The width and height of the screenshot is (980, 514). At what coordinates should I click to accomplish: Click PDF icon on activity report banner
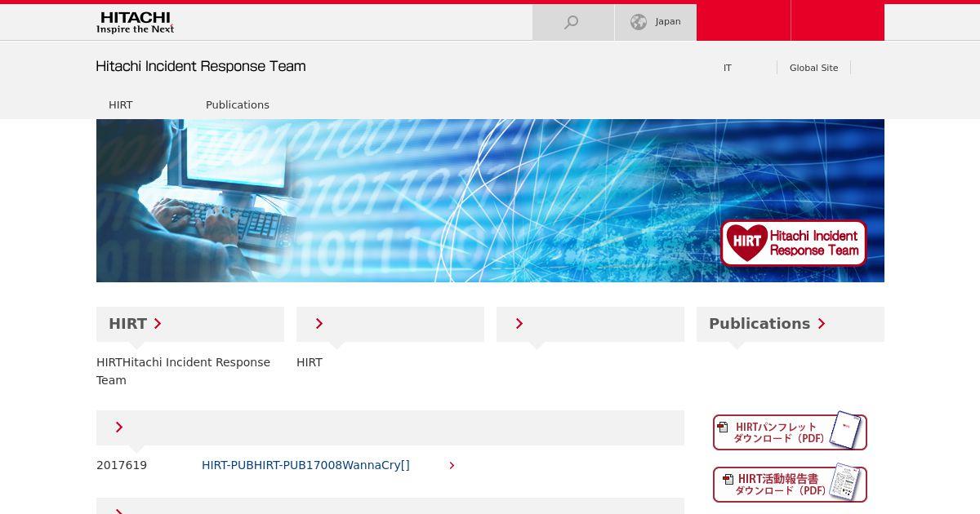coord(728,479)
